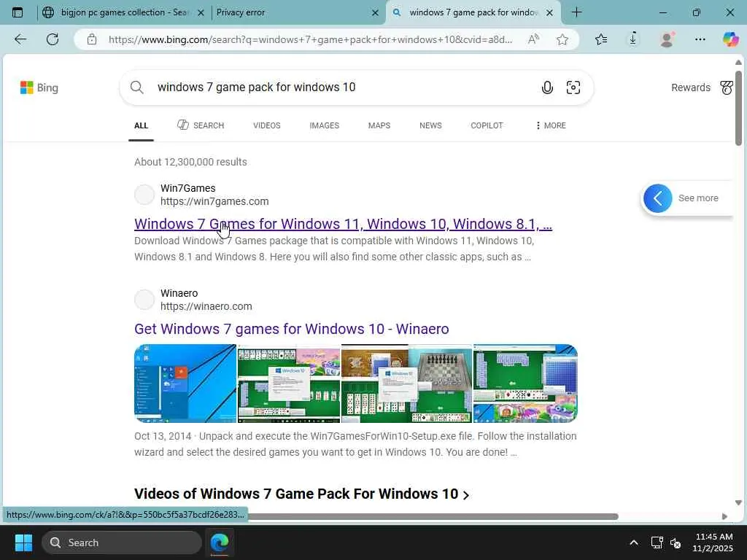
Task: Reload the page with the refresh icon
Action: coord(53,39)
